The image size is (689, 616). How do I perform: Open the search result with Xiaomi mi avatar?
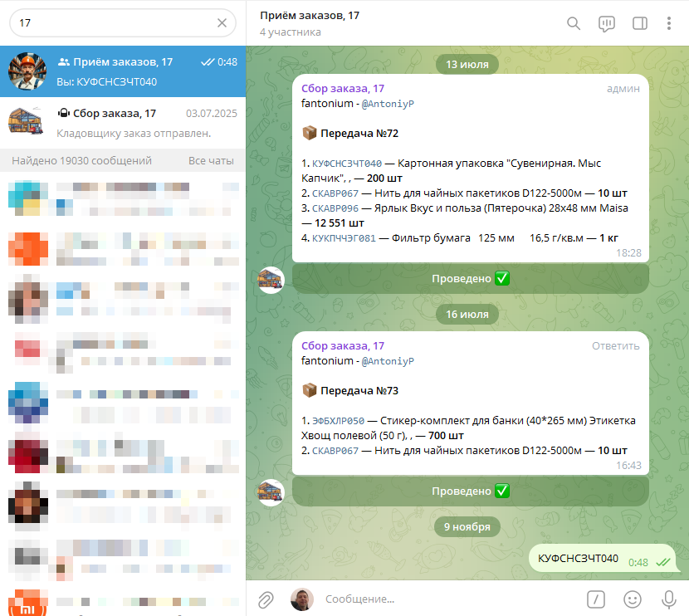pos(123,602)
